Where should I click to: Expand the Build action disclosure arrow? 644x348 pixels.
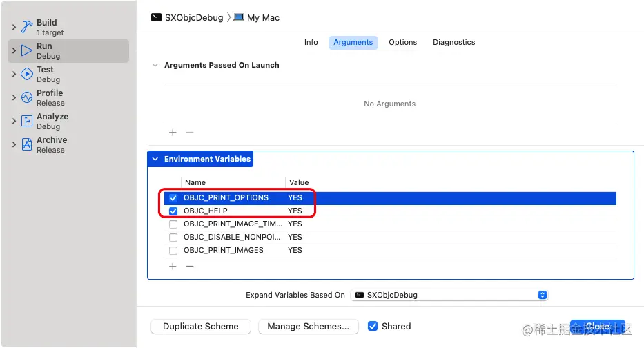click(14, 27)
